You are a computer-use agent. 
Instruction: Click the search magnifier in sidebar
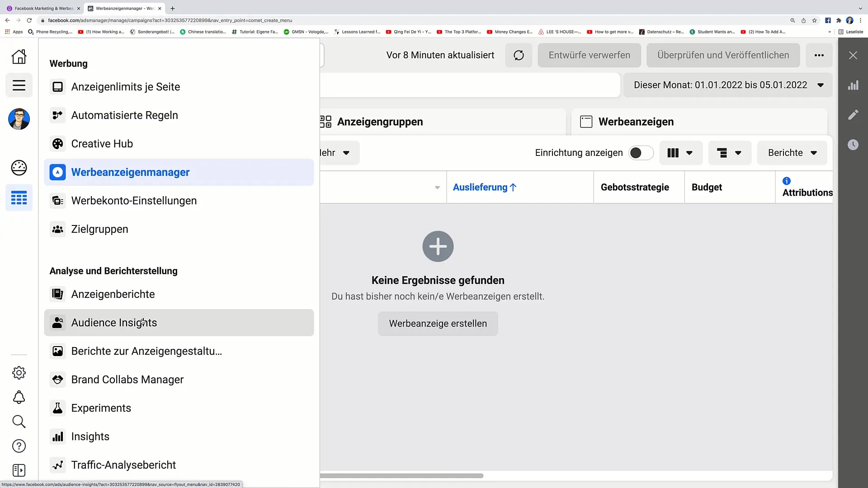pyautogui.click(x=19, y=422)
